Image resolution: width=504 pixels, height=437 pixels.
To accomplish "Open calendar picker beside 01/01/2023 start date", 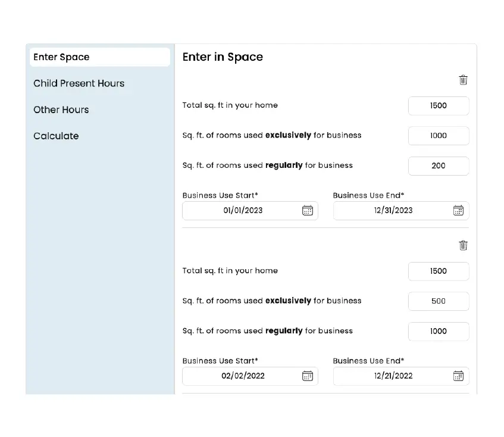I will pyautogui.click(x=307, y=210).
